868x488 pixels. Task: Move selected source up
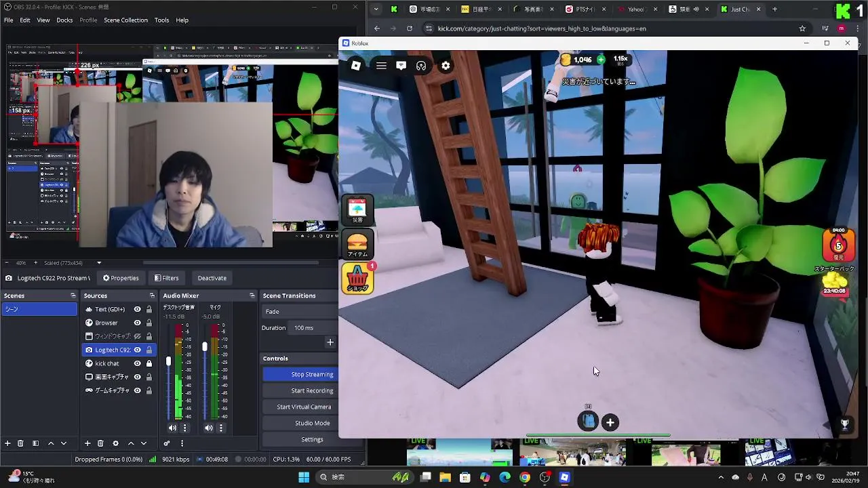pos(131,443)
